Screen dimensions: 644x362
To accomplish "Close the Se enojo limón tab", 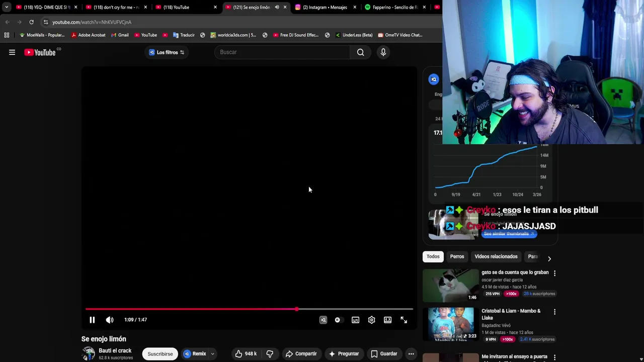I will [x=285, y=7].
